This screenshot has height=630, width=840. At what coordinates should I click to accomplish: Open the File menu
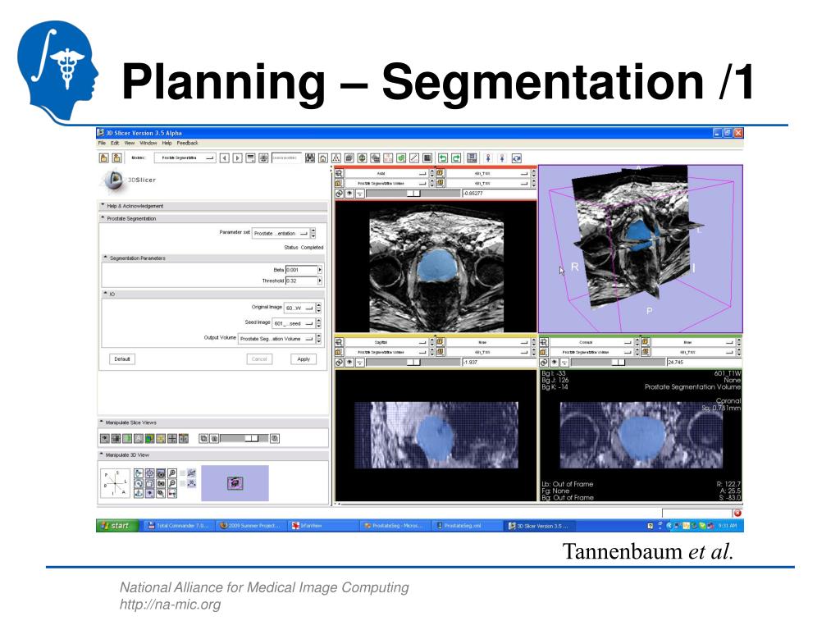tap(102, 143)
